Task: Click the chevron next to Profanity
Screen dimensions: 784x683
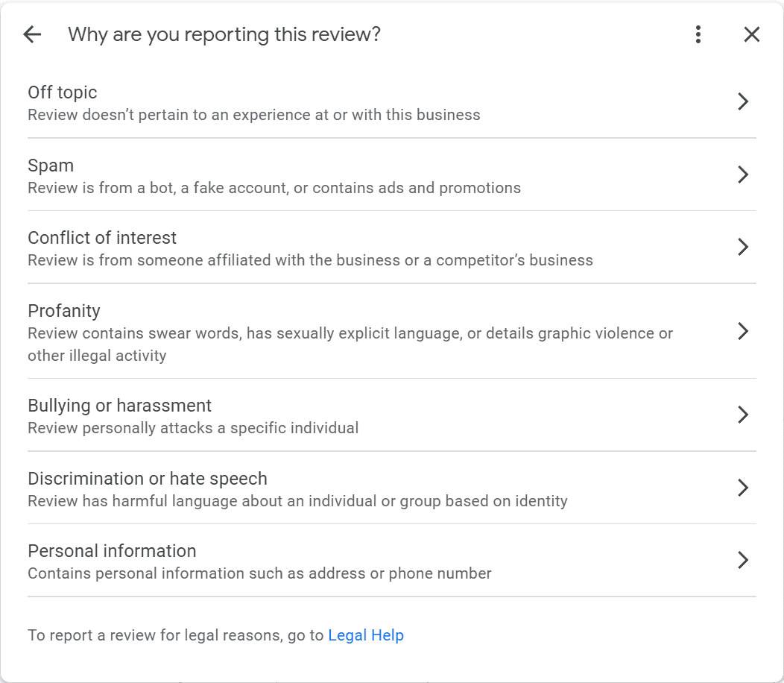Action: click(743, 331)
